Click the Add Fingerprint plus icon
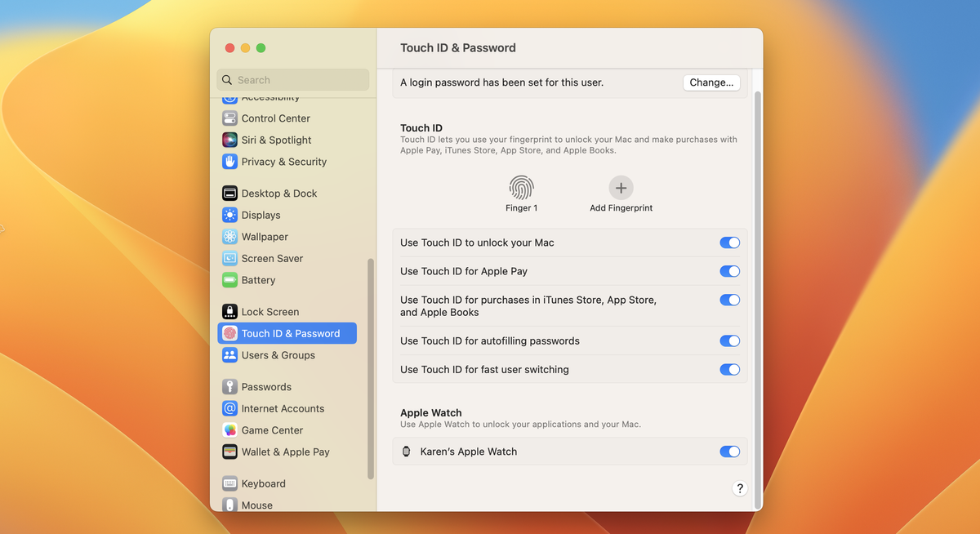This screenshot has width=980, height=534. coord(621,187)
